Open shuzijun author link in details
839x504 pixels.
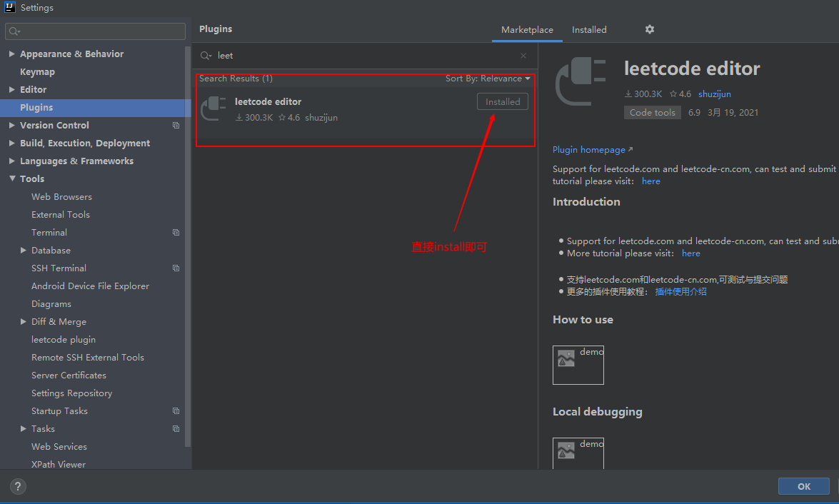714,94
